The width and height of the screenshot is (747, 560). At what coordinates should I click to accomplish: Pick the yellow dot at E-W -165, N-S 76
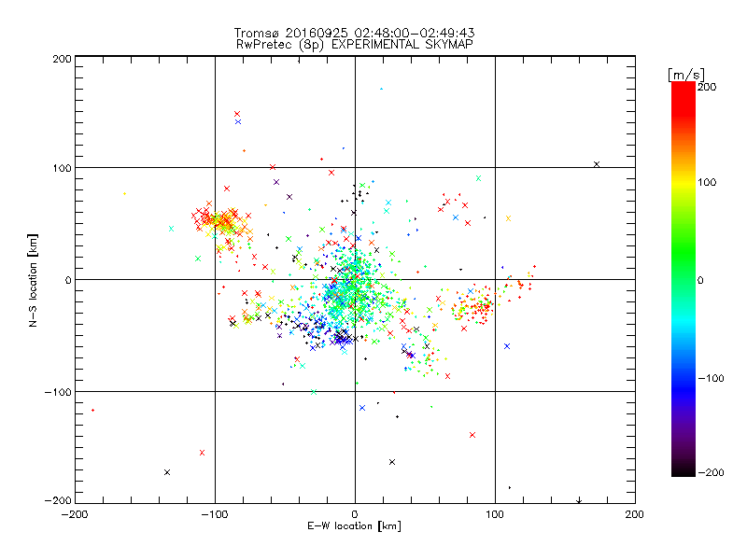125,194
